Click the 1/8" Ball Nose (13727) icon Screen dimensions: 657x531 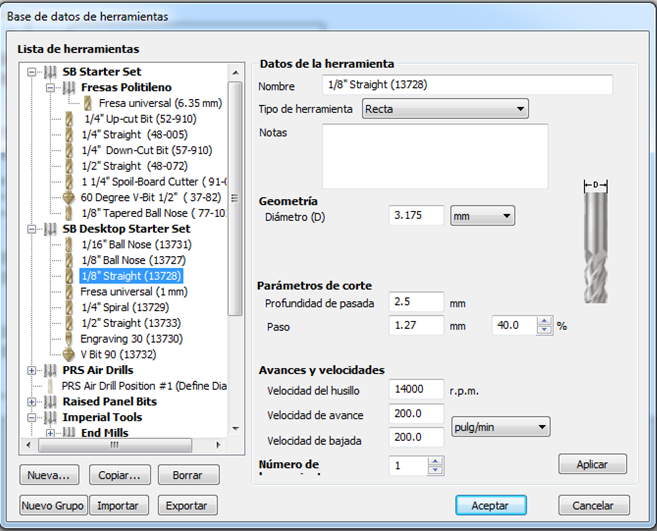69,260
